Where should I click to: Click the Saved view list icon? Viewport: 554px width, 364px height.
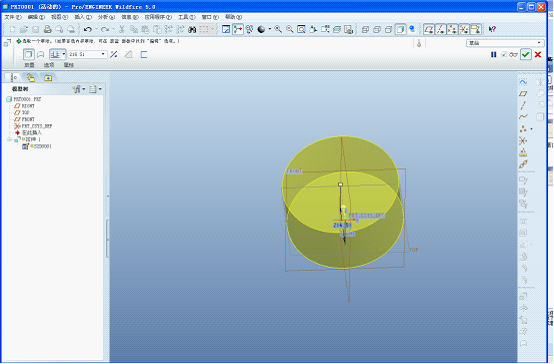[325, 29]
